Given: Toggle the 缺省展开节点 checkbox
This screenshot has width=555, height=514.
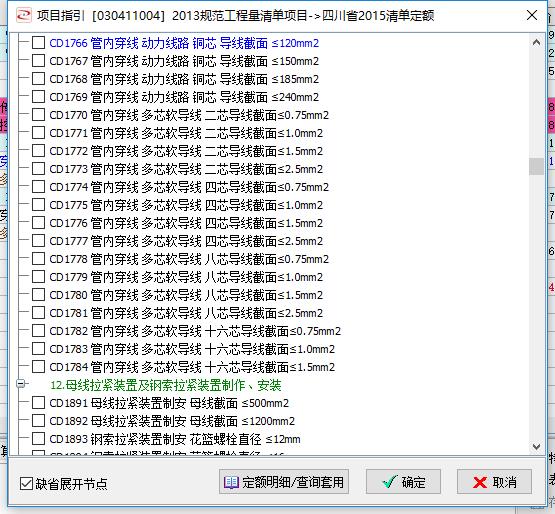Looking at the screenshot, I should (x=26, y=484).
